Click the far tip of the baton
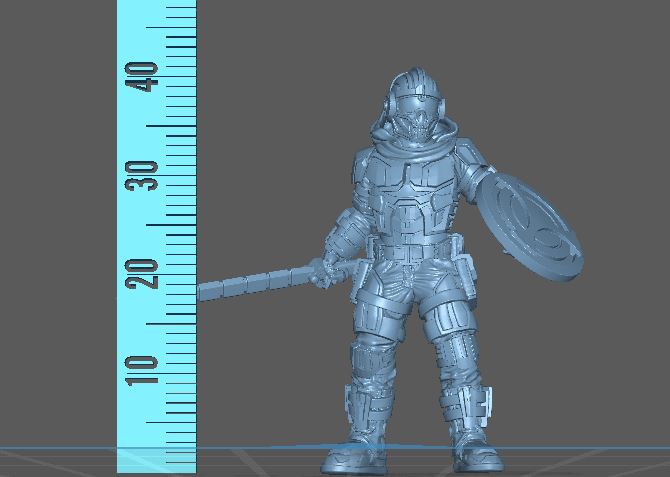 tap(203, 292)
